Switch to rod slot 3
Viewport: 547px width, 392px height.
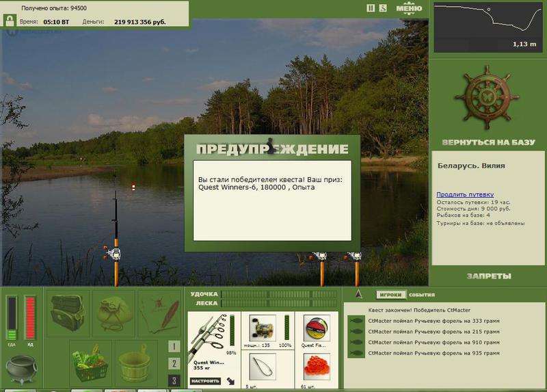tap(174, 380)
